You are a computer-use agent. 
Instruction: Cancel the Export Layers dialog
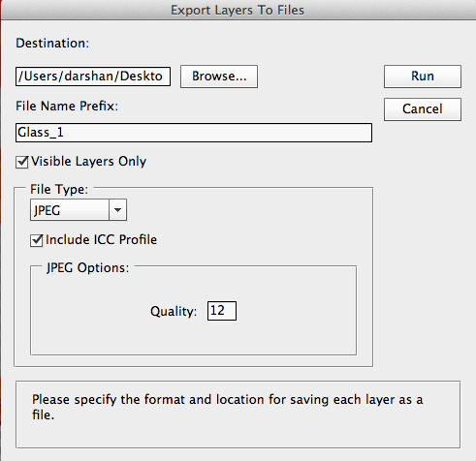coord(423,109)
